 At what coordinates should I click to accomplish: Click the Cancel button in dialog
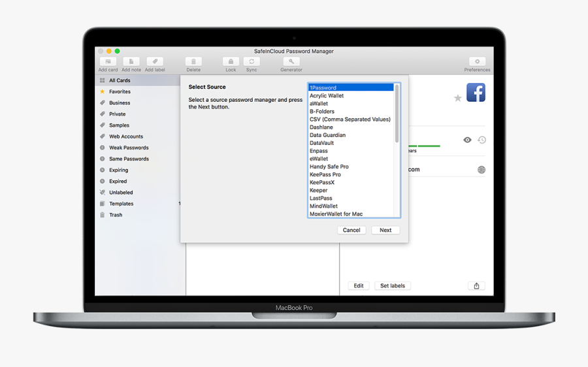tap(351, 230)
